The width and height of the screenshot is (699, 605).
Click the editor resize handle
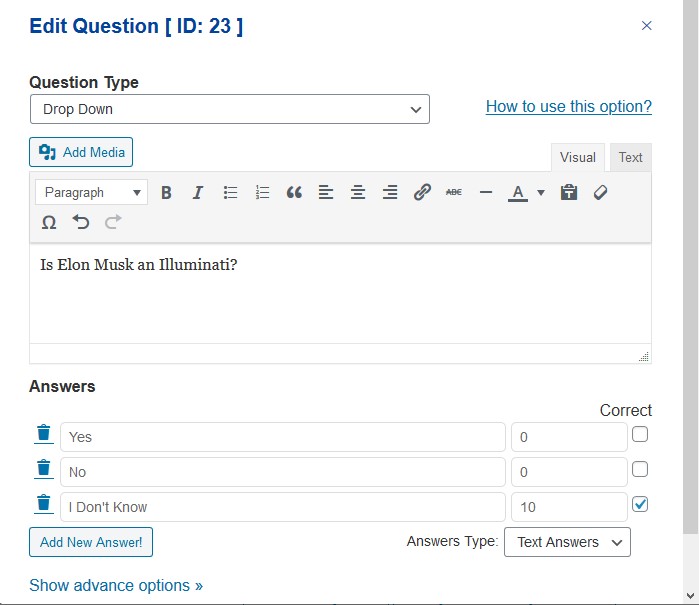(x=644, y=356)
